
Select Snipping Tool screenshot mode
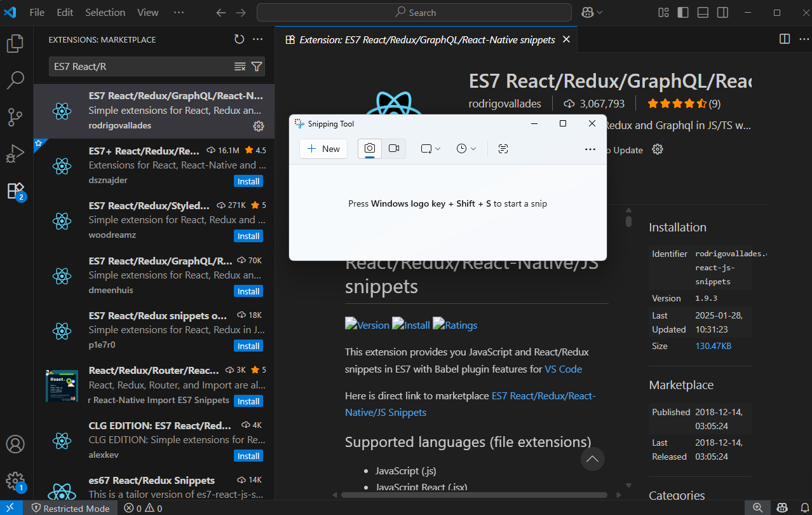click(x=370, y=148)
